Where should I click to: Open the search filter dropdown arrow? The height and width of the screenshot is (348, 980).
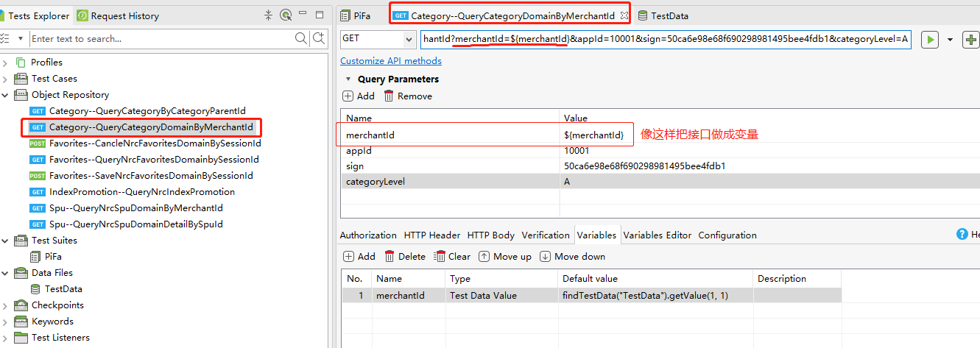pos(21,38)
